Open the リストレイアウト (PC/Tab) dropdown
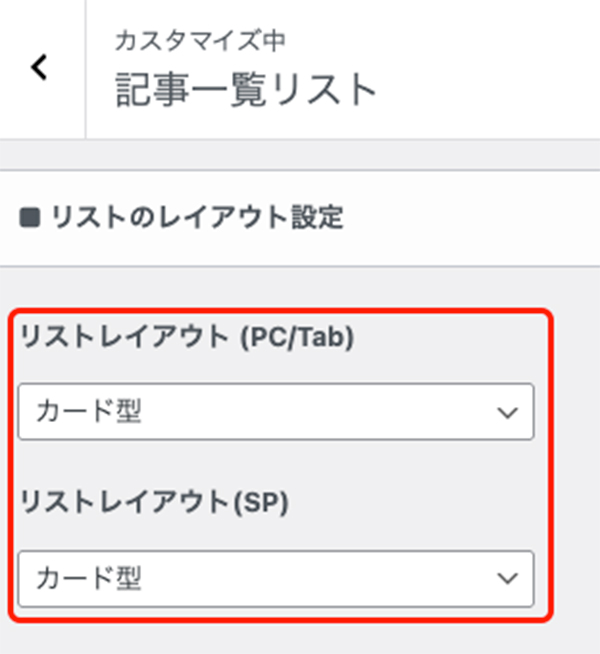The width and height of the screenshot is (600, 654). coord(276,412)
